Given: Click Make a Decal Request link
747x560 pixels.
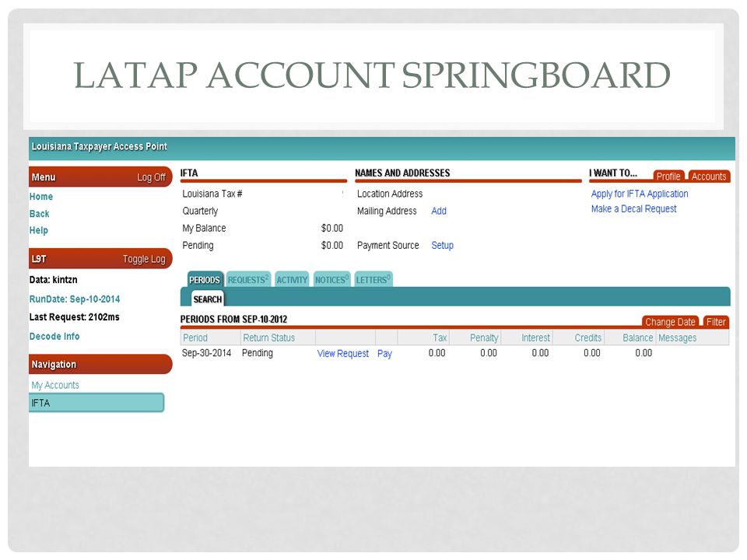Looking at the screenshot, I should coord(633,208).
